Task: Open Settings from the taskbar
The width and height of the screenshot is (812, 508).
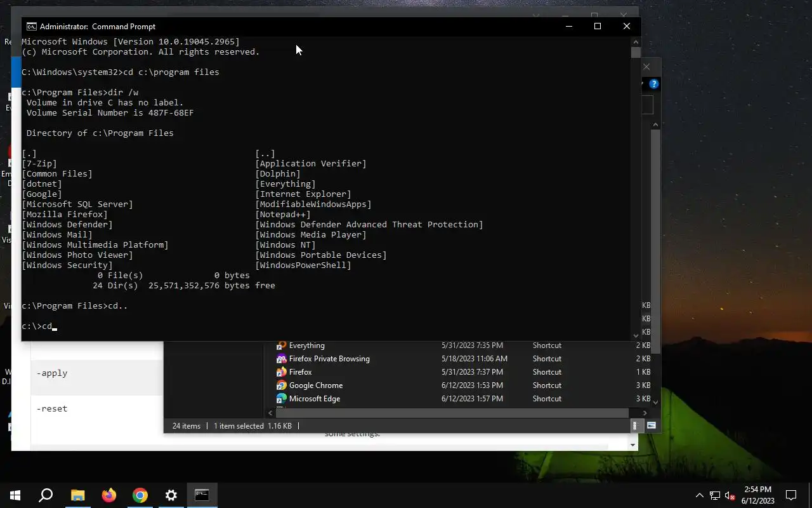Action: [171, 495]
